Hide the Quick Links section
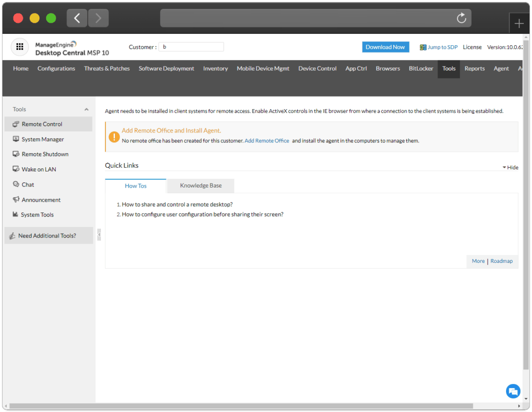Viewport: 532px width, 412px height. click(x=510, y=167)
